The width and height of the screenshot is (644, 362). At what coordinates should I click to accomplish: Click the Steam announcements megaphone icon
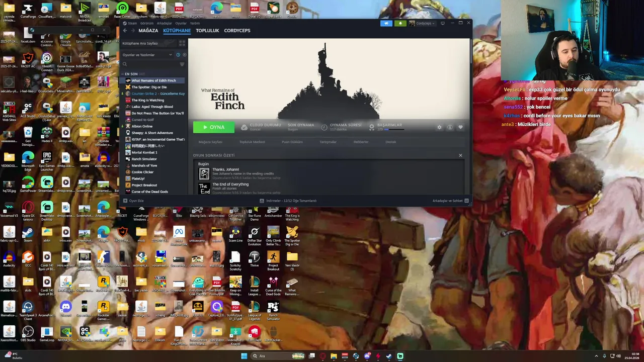(386, 23)
